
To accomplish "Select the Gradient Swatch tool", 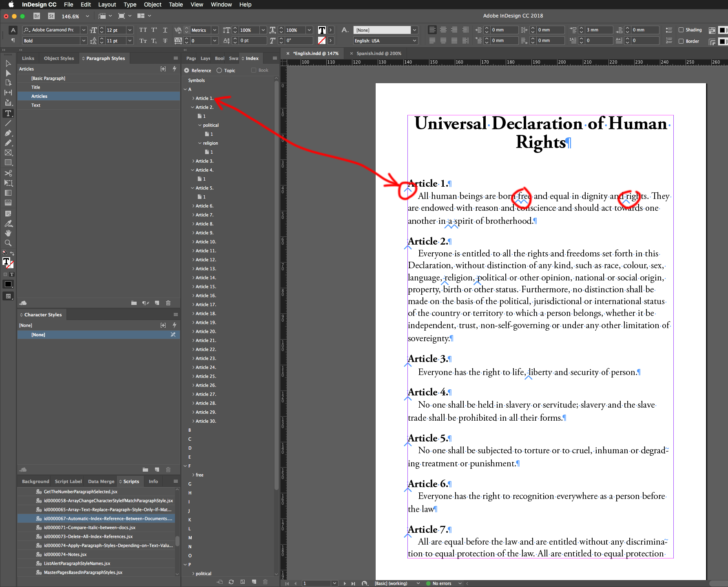I will click(x=8, y=193).
